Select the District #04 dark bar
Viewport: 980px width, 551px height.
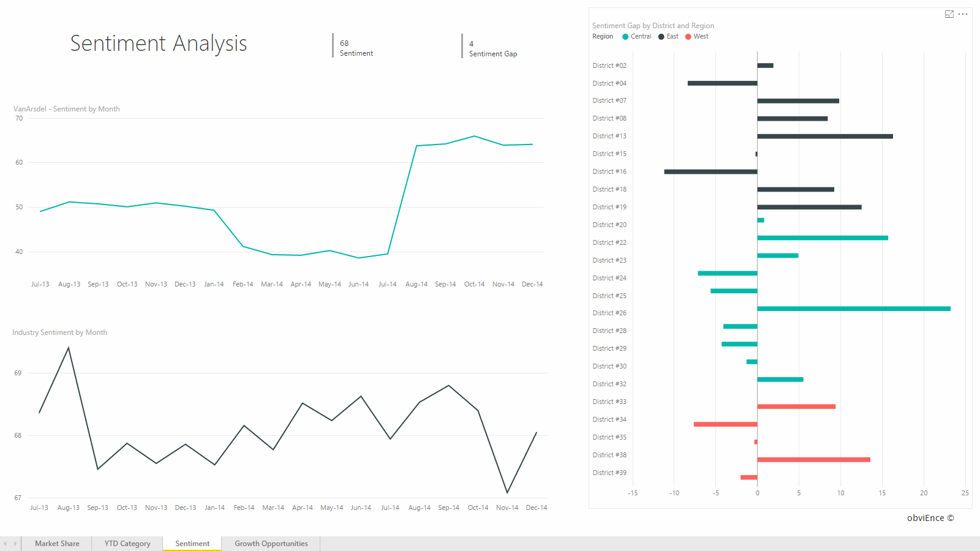[722, 83]
